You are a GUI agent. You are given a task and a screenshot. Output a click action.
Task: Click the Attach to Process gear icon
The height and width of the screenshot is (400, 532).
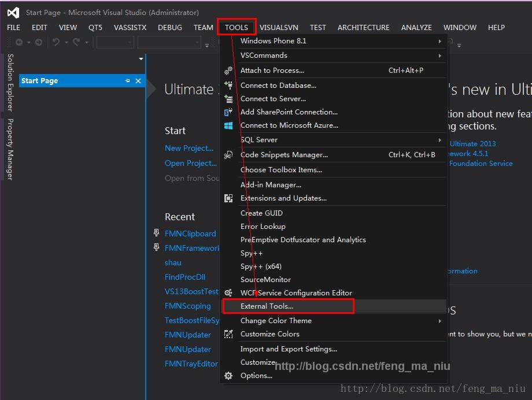click(x=228, y=70)
